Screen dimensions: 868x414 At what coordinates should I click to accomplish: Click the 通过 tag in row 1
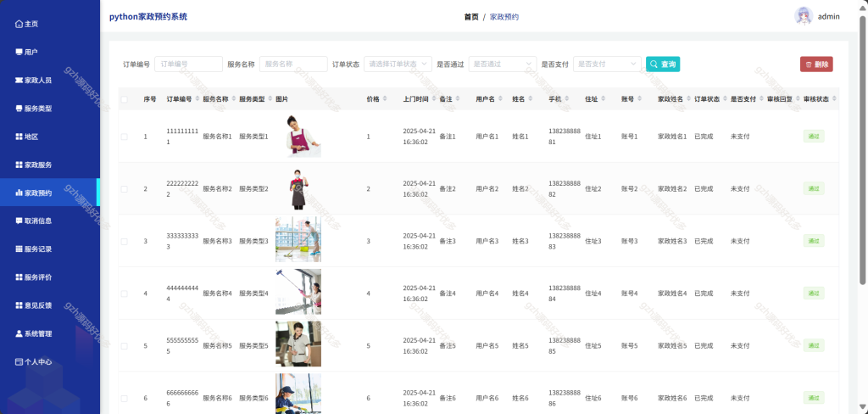point(814,137)
